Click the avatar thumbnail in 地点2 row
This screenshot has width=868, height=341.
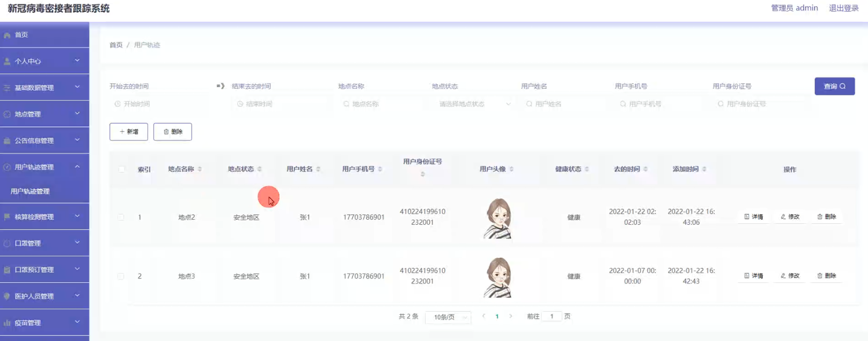point(498,218)
